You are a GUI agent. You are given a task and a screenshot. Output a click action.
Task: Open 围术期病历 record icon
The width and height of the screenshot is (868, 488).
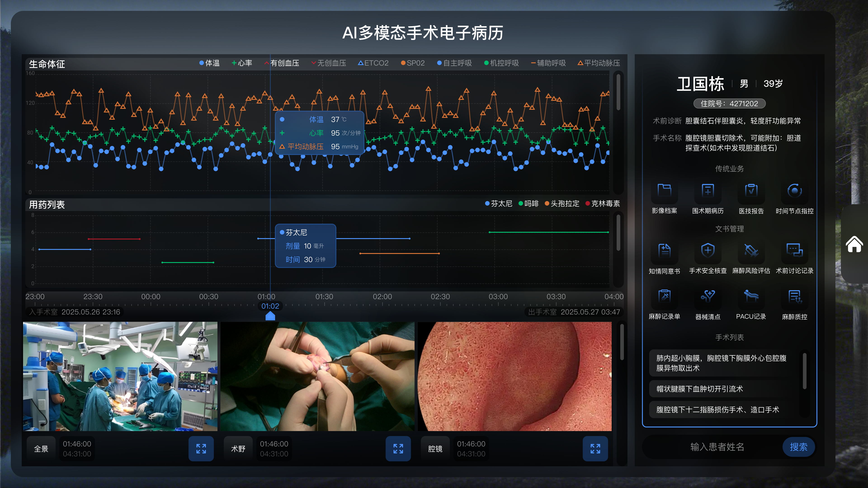708,191
